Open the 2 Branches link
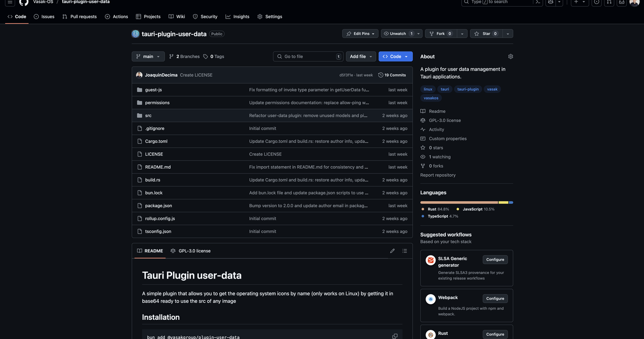 [x=184, y=56]
